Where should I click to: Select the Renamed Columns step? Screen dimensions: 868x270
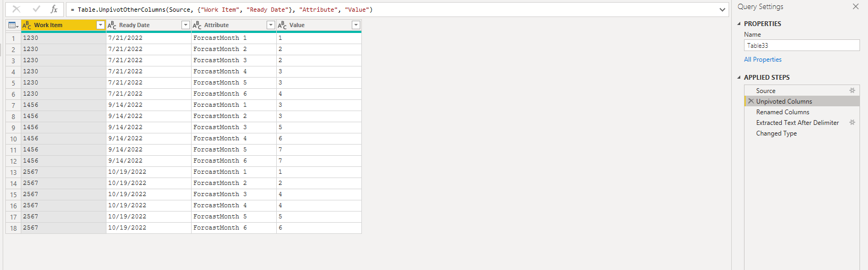[x=801, y=112]
